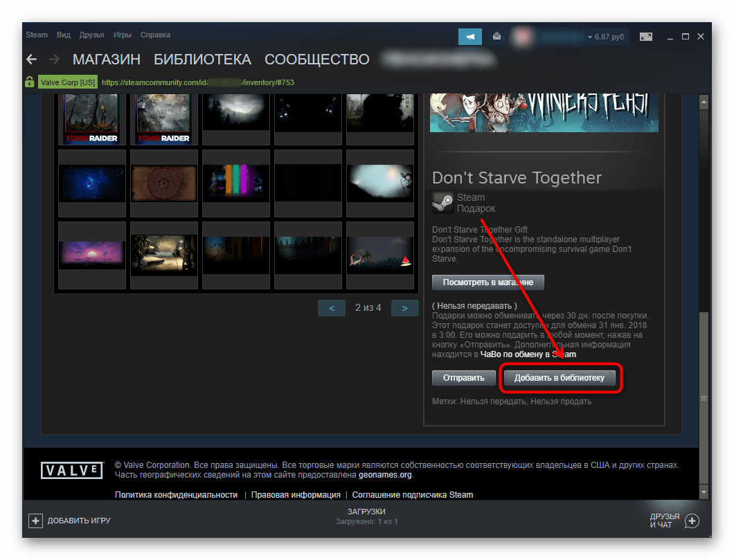The height and width of the screenshot is (560, 734).
Task: Select the first Tomb Raider inventory item
Action: pyautogui.click(x=92, y=120)
